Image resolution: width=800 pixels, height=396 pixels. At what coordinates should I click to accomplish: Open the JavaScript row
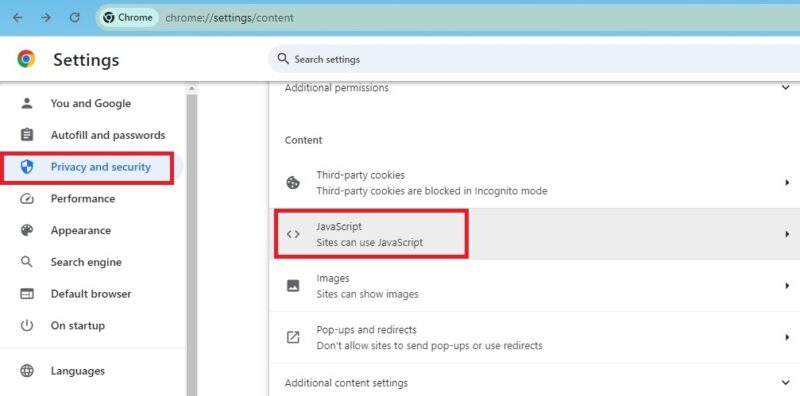tap(534, 234)
